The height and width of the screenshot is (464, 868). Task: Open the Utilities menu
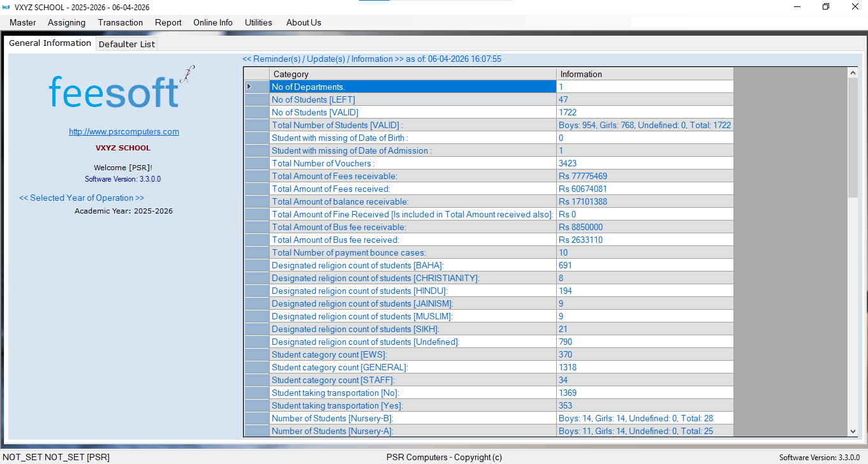(x=258, y=22)
